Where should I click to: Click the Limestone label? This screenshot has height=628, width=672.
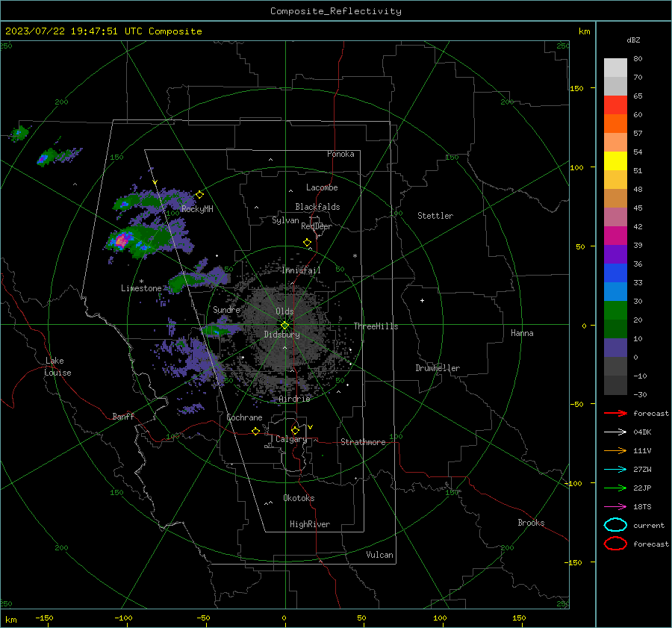(x=141, y=288)
